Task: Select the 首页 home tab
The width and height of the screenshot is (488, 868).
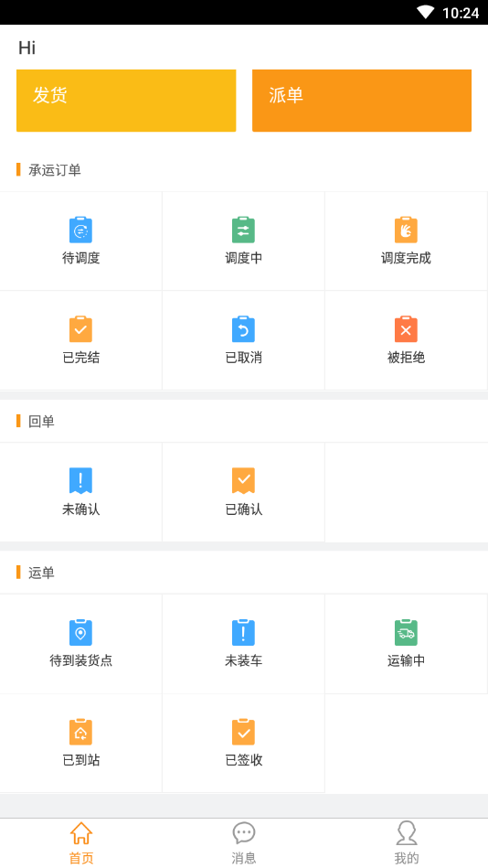Action: [x=80, y=843]
